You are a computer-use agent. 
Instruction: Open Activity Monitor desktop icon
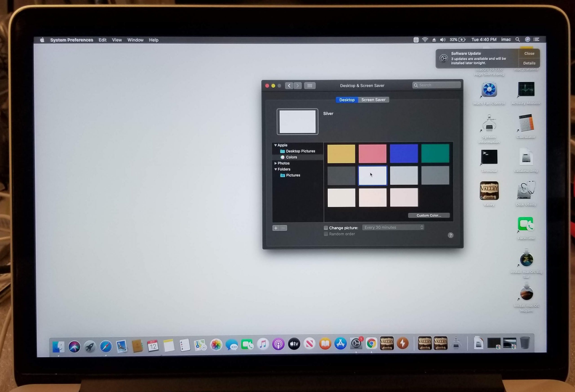click(x=526, y=89)
